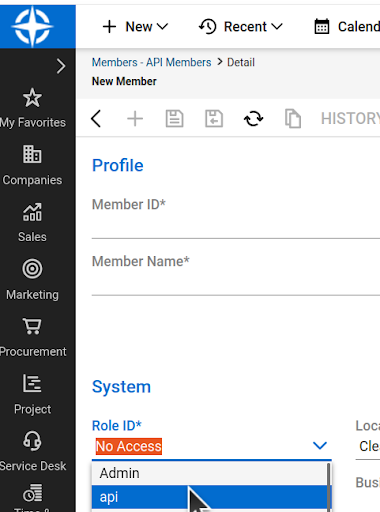Image resolution: width=380 pixels, height=512 pixels.
Task: Open the Procurement cart icon
Action: [32, 326]
